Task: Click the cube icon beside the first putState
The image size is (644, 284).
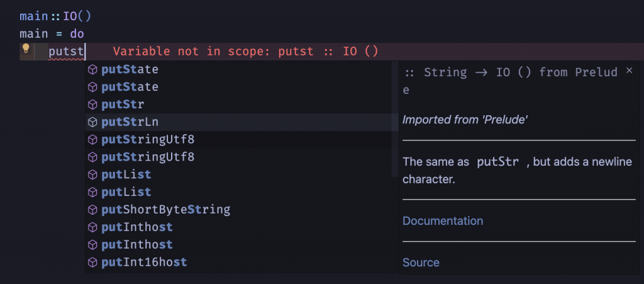Action: [x=92, y=69]
